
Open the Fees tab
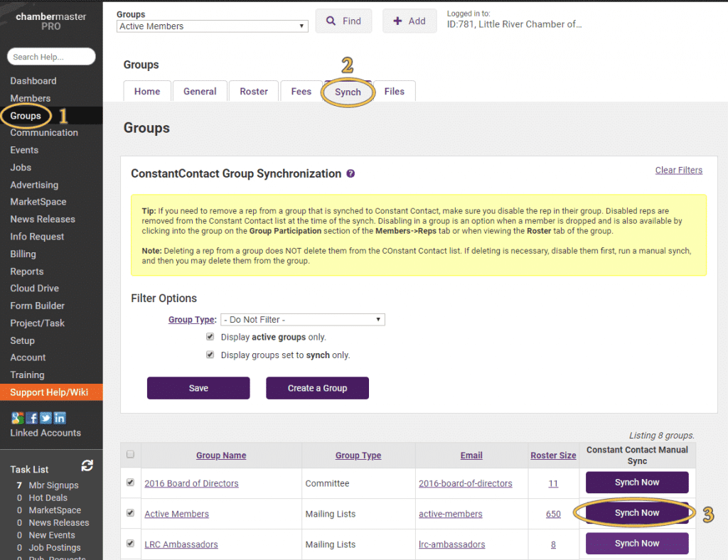(x=301, y=92)
